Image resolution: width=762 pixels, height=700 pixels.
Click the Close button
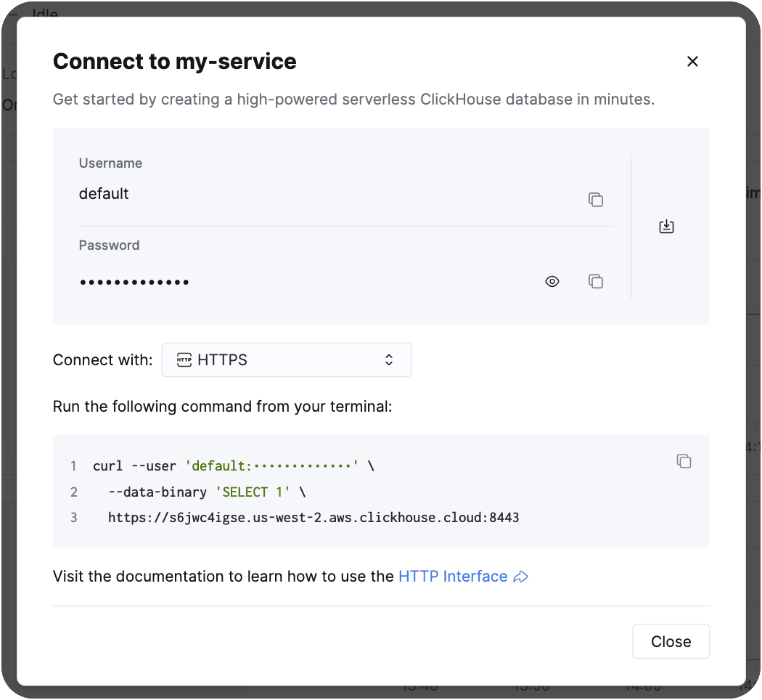[x=671, y=641]
